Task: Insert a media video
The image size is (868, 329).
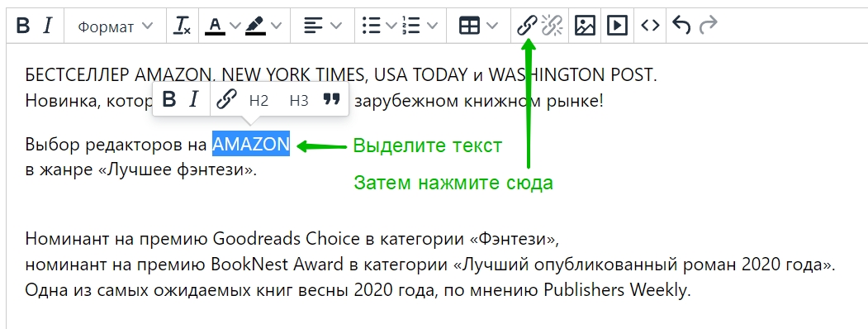Action: (x=617, y=26)
